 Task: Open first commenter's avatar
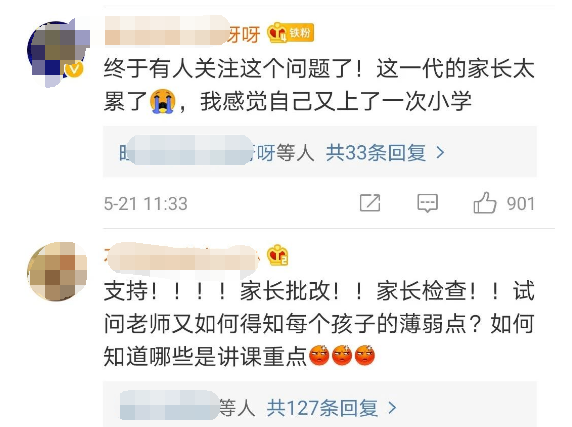point(58,53)
